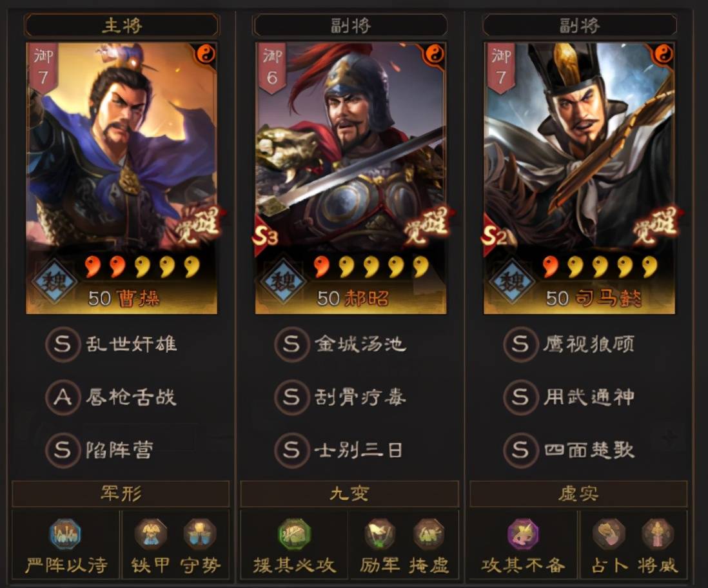Select the 虚实 tactics header
This screenshot has height=588, width=708.
pos(578,494)
